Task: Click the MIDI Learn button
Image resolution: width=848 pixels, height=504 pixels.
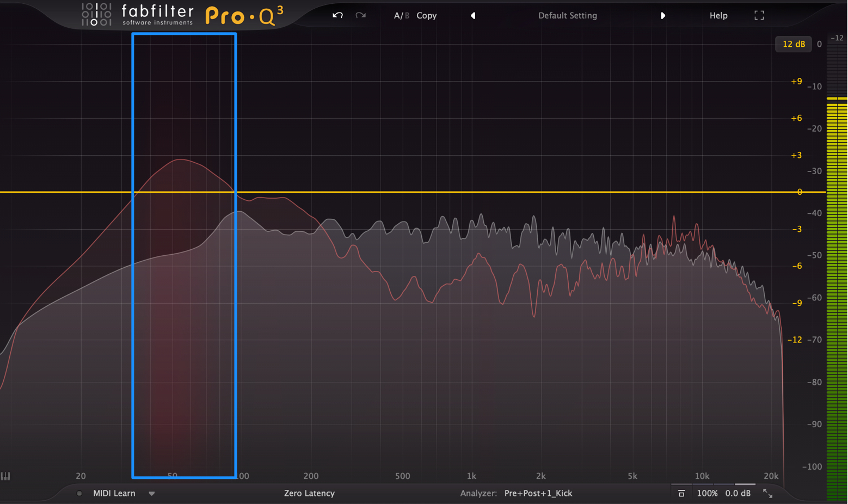Action: (x=114, y=494)
